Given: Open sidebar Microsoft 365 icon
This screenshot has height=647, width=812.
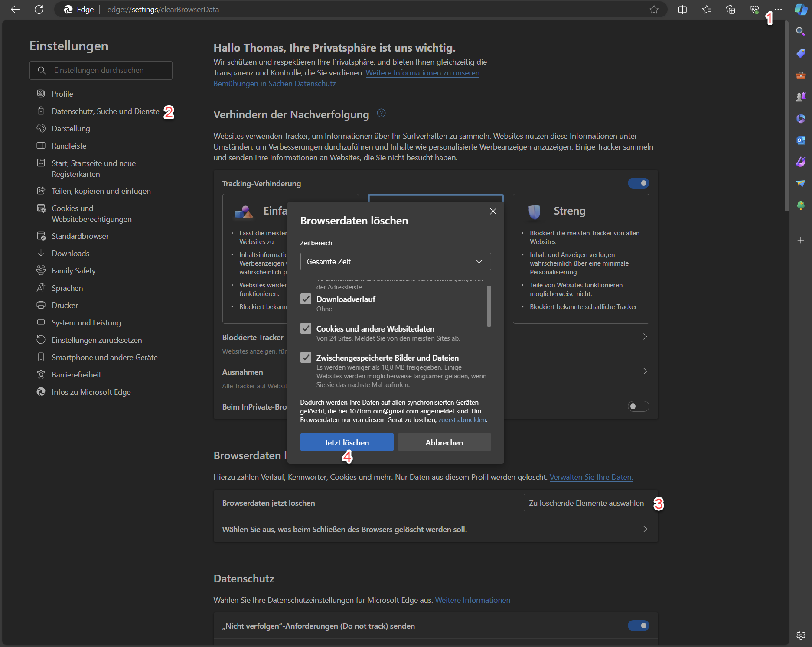Looking at the screenshot, I should (801, 118).
